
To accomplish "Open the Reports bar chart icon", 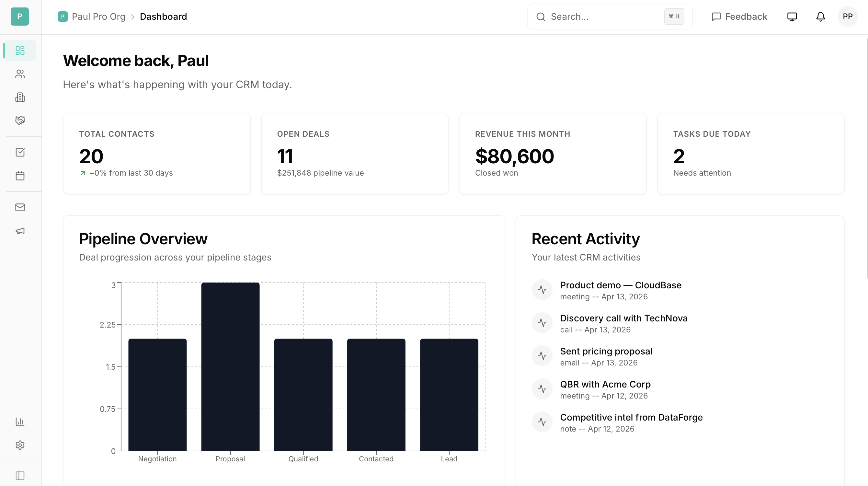I will (x=20, y=422).
